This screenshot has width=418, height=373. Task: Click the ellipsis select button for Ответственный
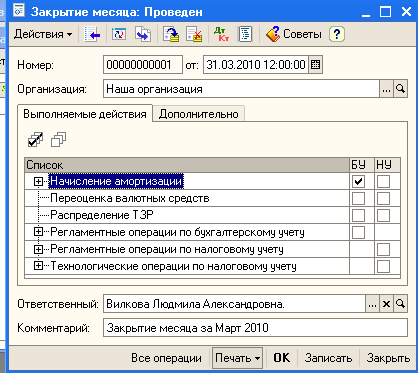point(372,304)
